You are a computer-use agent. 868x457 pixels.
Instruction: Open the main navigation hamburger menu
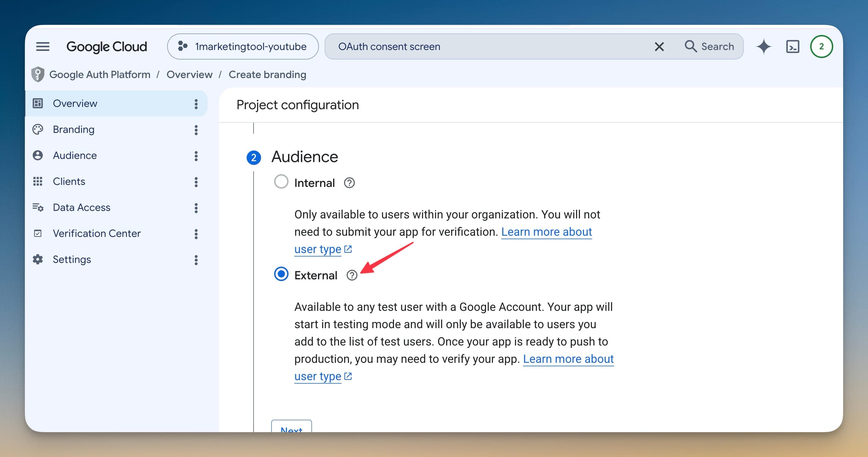43,47
